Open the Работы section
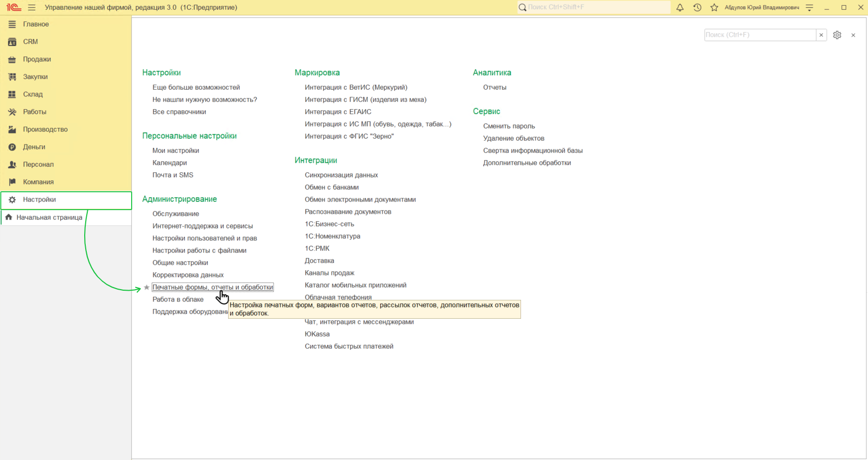 pyautogui.click(x=66, y=112)
